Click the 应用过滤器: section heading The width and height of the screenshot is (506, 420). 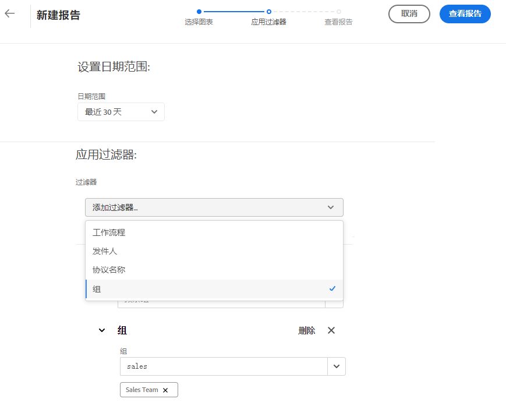[106, 154]
